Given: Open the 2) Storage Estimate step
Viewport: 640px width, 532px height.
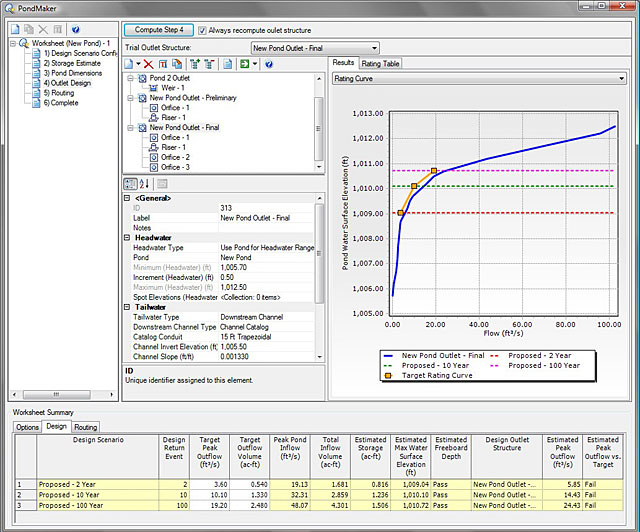Looking at the screenshot, I should click(x=72, y=63).
